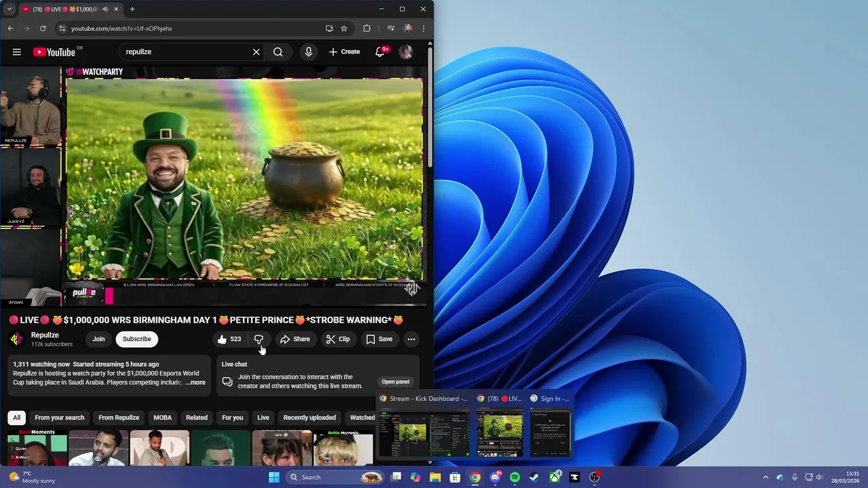Image resolution: width=868 pixels, height=488 pixels.
Task: Open the Best Moments video thumbnail
Action: tap(37, 448)
